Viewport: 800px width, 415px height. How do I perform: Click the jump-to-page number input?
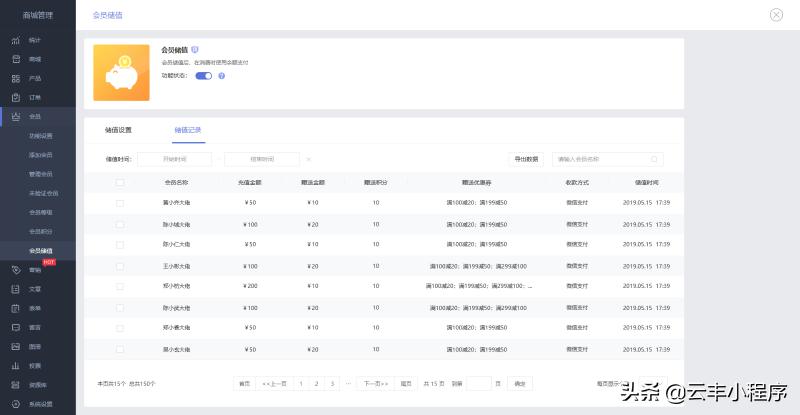coord(479,383)
